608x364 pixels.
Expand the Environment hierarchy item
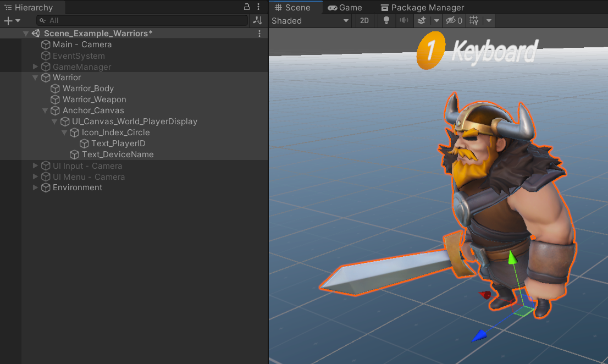click(35, 187)
